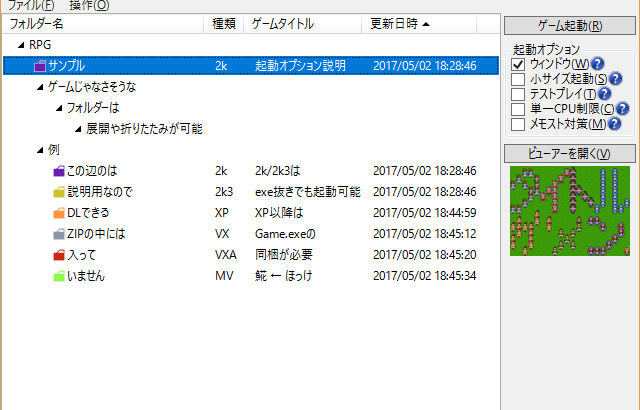Collapse the RPG tree node
The width and height of the screenshot is (640, 410).
(x=21, y=45)
